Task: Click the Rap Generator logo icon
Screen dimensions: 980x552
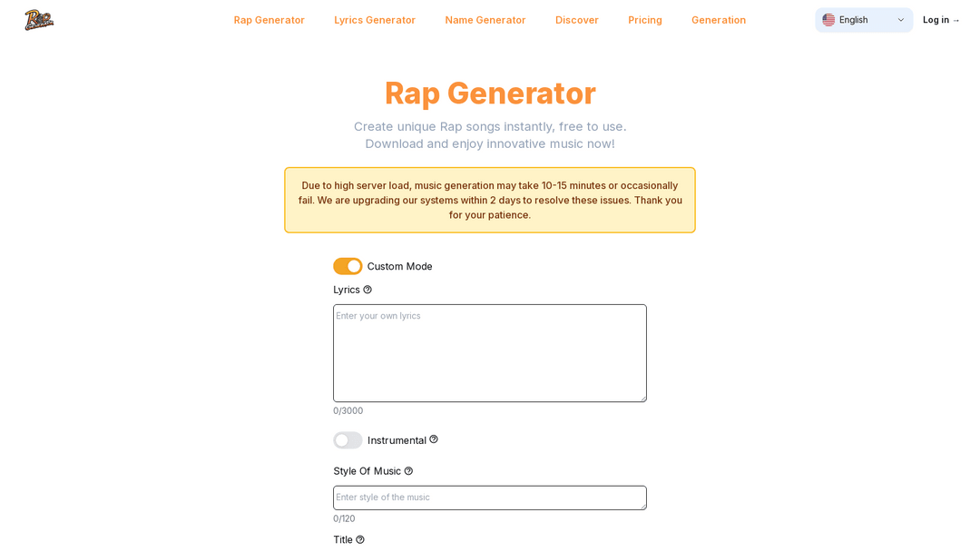Action: (x=39, y=20)
